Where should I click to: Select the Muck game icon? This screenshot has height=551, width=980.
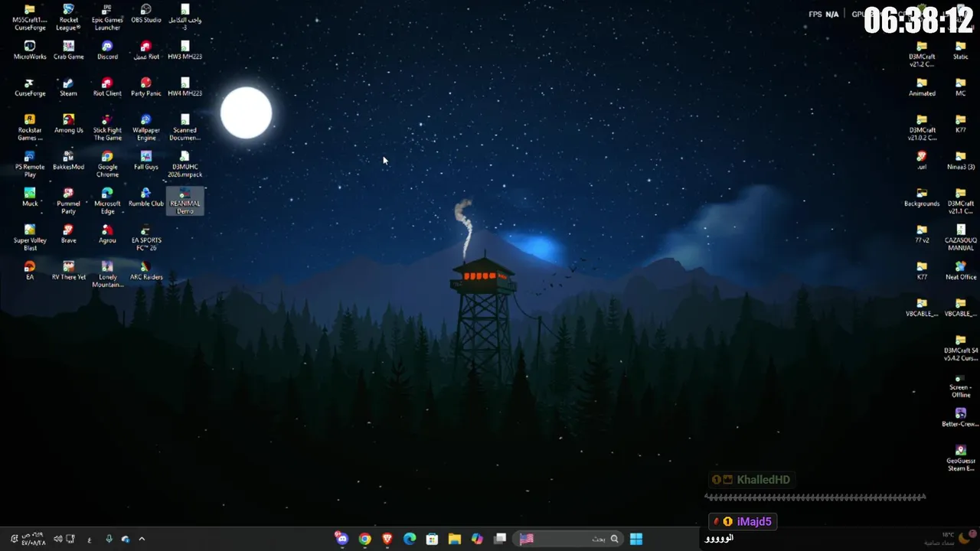pyautogui.click(x=30, y=197)
